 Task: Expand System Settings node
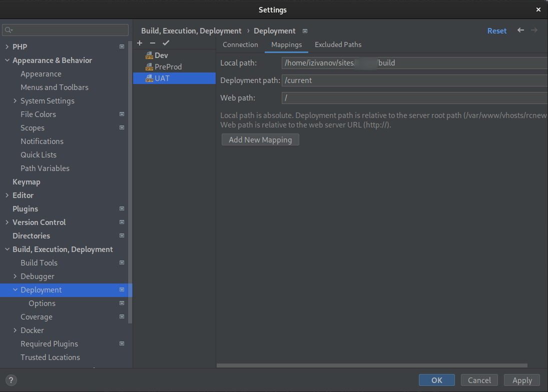[15, 101]
